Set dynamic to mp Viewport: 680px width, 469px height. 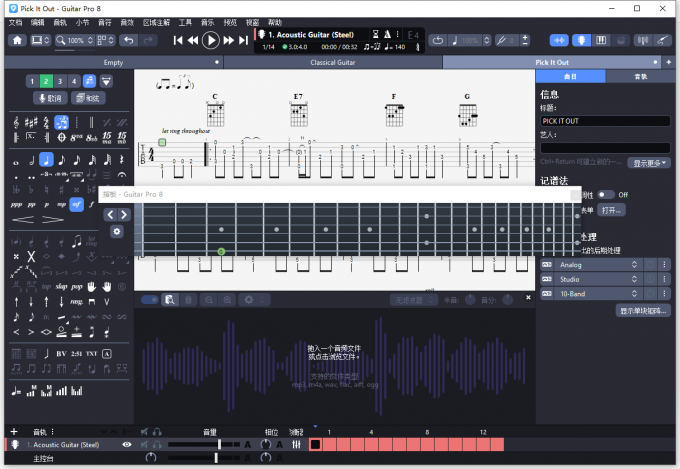62,204
